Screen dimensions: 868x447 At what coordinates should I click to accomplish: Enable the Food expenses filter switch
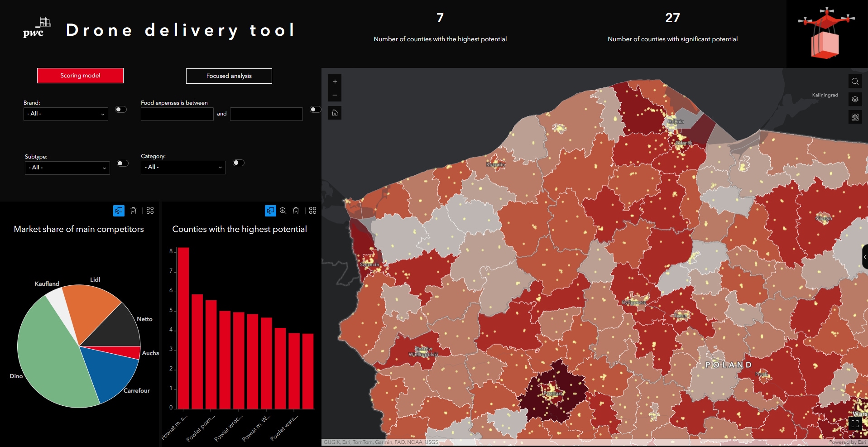click(x=315, y=110)
